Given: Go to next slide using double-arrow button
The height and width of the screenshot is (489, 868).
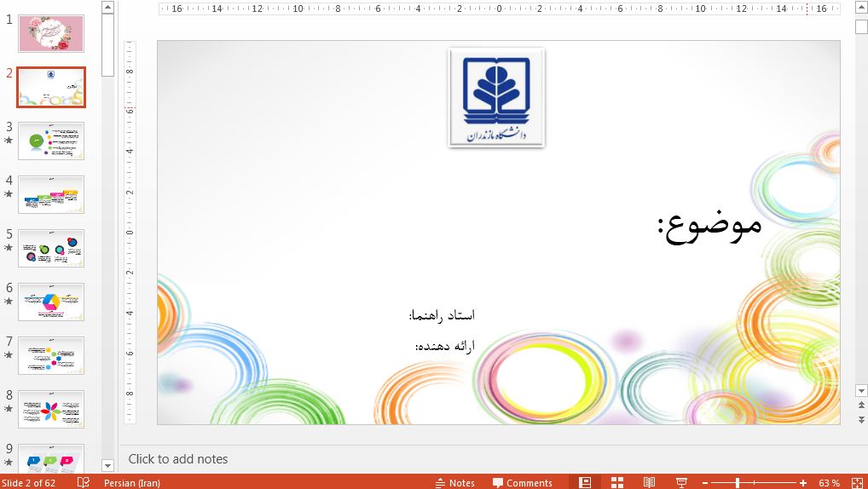Looking at the screenshot, I should (x=860, y=419).
